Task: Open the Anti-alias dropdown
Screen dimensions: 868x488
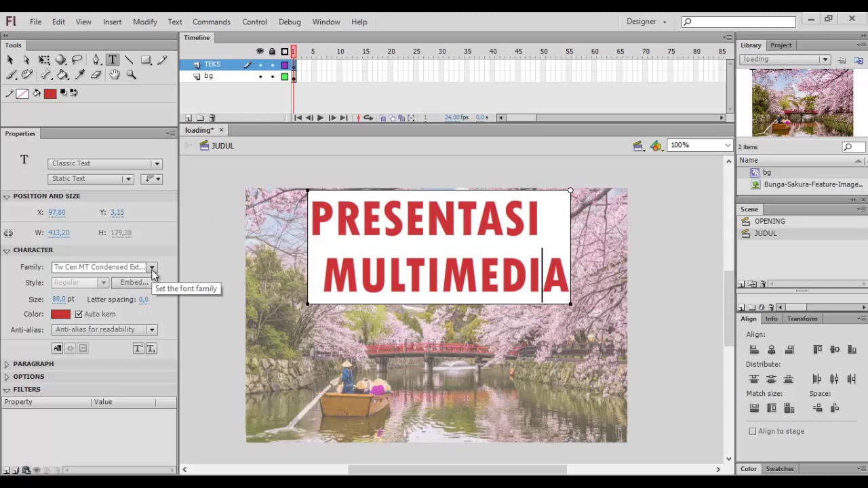Action: click(104, 329)
